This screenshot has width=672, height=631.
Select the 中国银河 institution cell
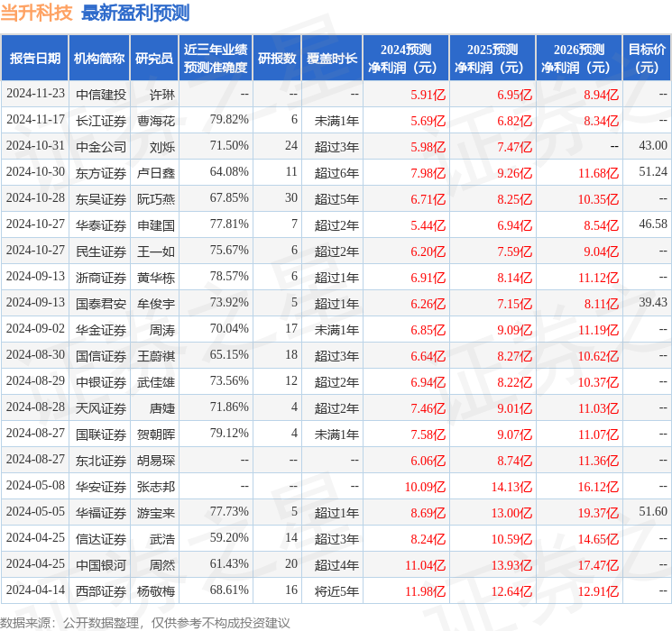click(101, 564)
